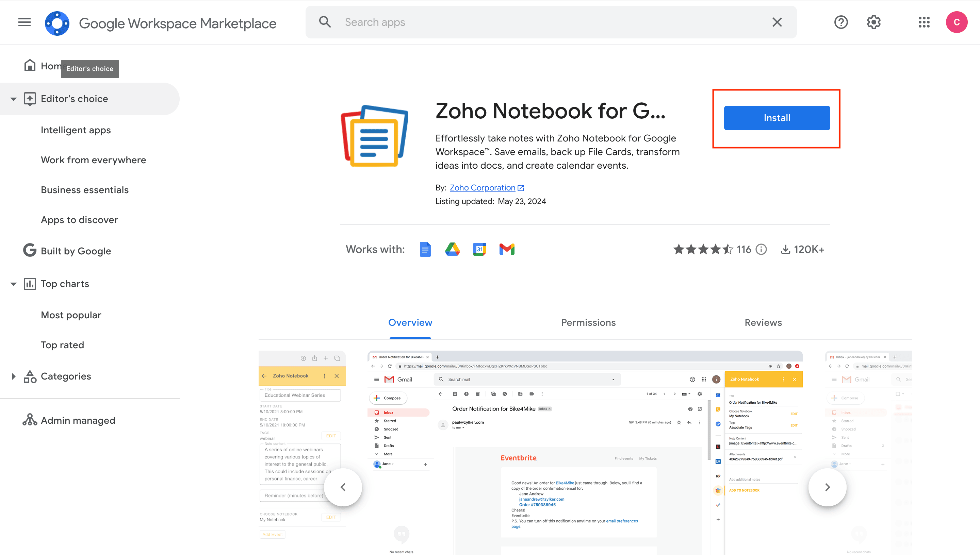
Task: Click the Help question mark icon
Action: point(841,22)
